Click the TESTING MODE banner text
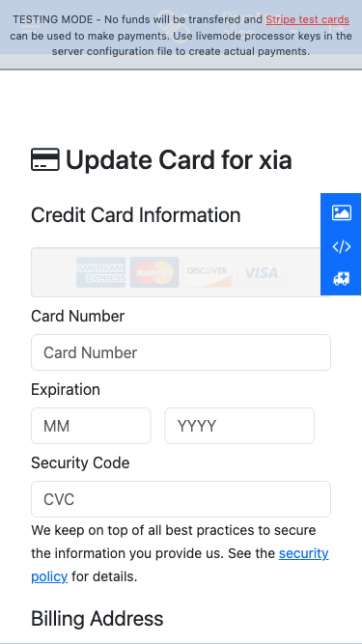The width and height of the screenshot is (362, 644). pyautogui.click(x=181, y=36)
